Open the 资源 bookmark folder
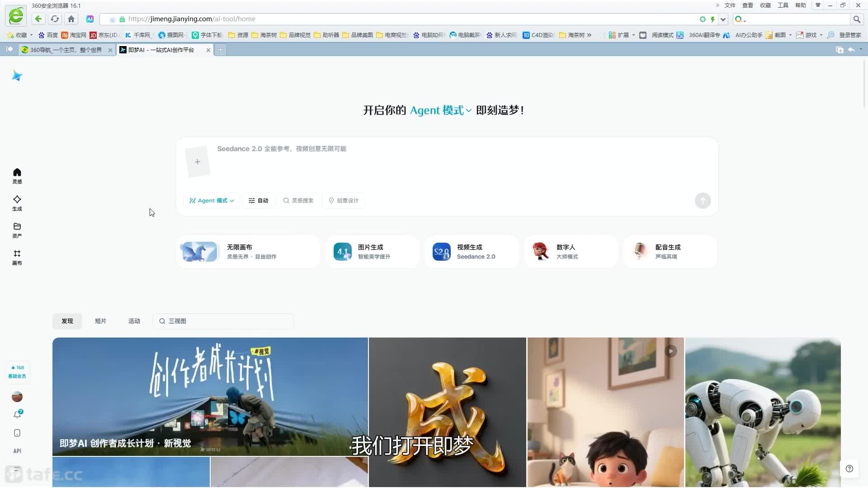This screenshot has width=868, height=488. click(x=238, y=35)
